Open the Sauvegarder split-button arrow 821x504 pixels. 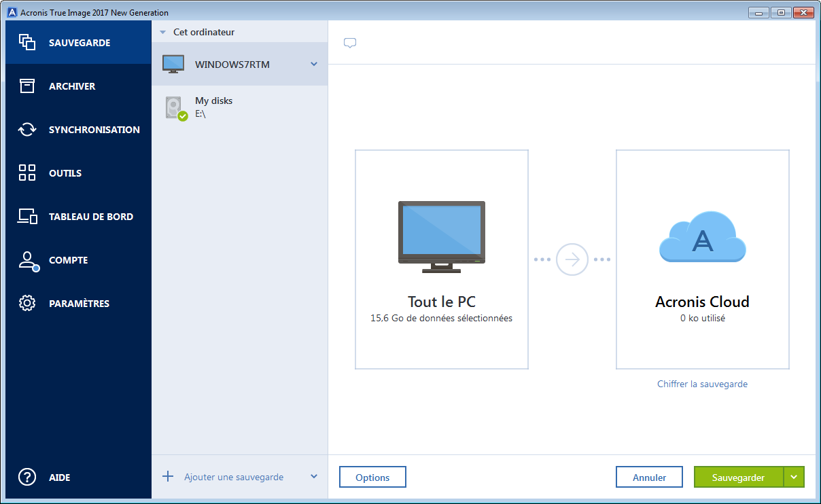(794, 478)
